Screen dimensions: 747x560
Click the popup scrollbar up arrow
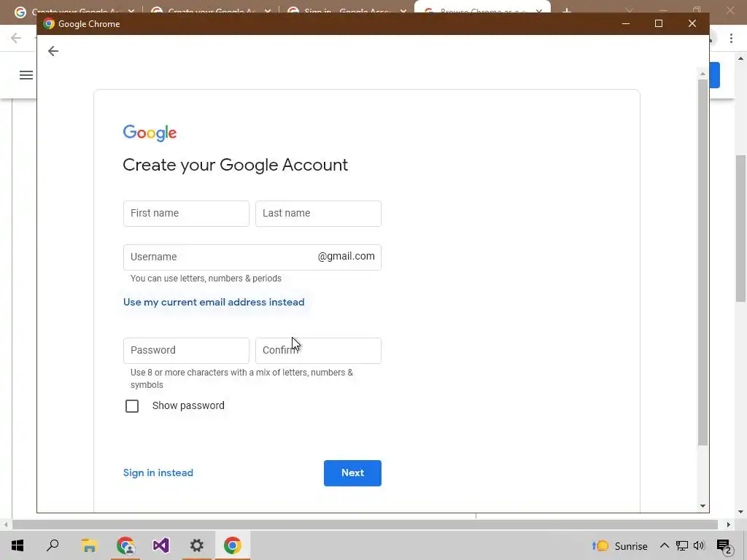click(x=703, y=74)
